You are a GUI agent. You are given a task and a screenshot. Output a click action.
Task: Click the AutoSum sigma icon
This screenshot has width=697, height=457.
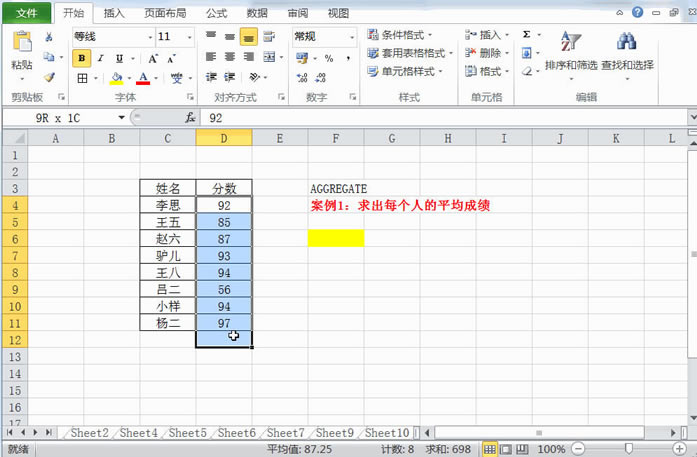[527, 34]
